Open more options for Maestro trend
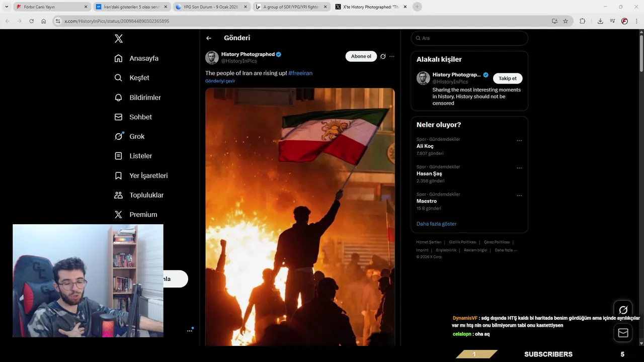Viewport: 644px width, 362px height. [519, 196]
